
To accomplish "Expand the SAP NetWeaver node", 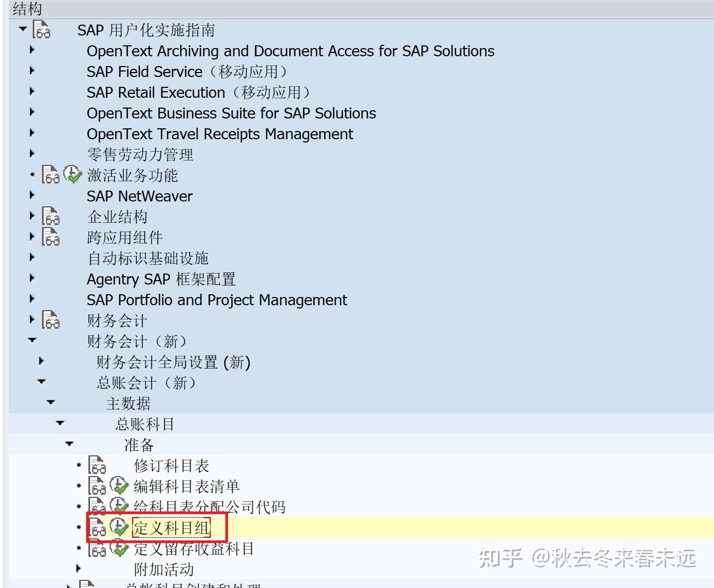I will point(31,194).
